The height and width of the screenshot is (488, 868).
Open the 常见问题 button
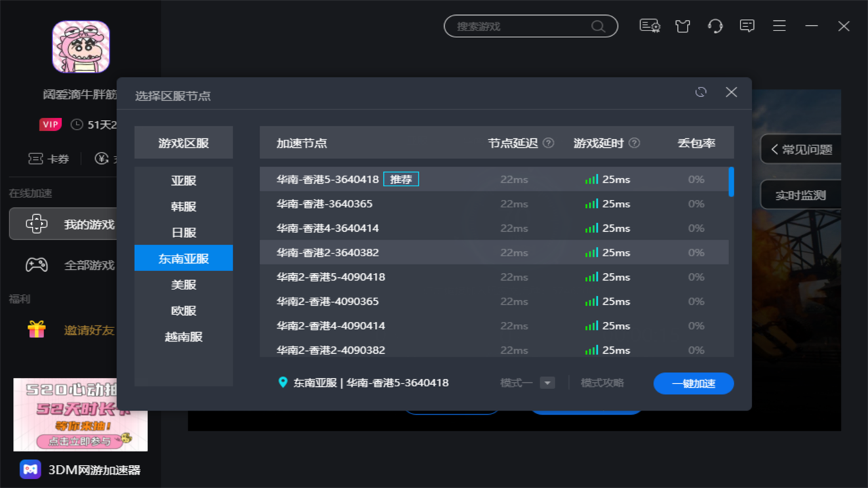click(801, 149)
